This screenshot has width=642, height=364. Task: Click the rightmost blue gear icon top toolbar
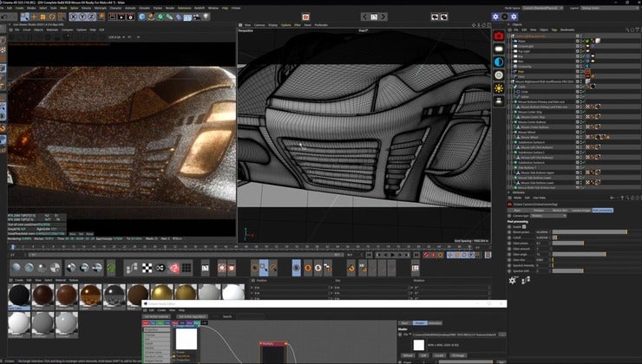point(514,16)
